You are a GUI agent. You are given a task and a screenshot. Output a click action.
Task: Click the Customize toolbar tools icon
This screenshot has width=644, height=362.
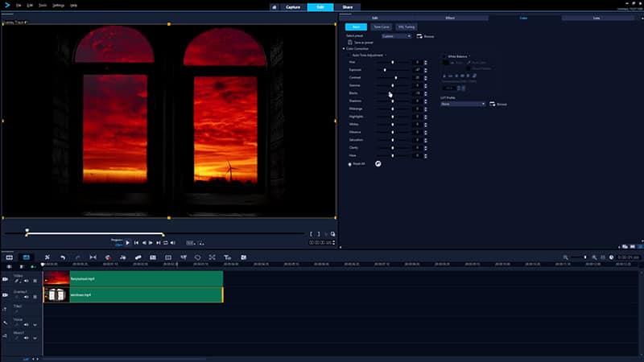(47, 257)
